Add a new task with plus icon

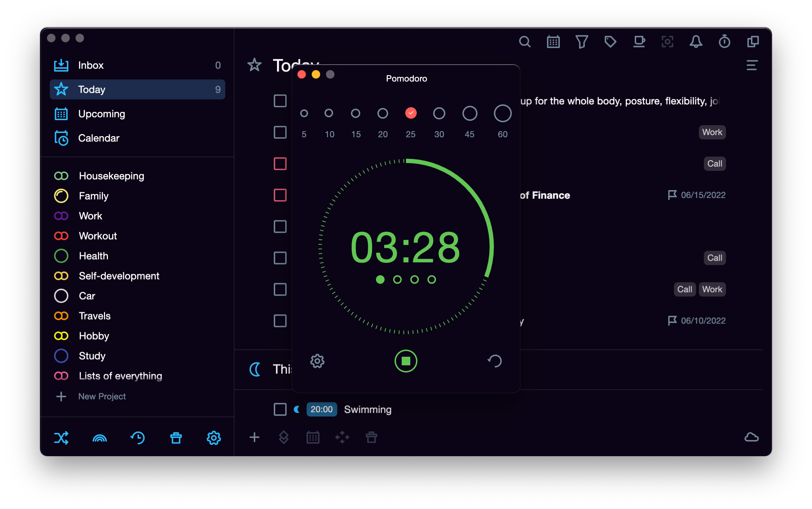(x=254, y=437)
